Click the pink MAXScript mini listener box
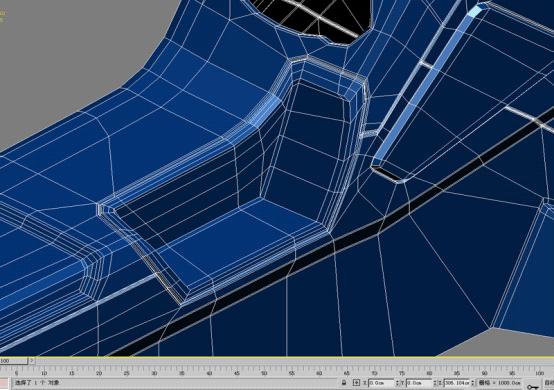Screen dimensions: 554x390 (4, 383)
